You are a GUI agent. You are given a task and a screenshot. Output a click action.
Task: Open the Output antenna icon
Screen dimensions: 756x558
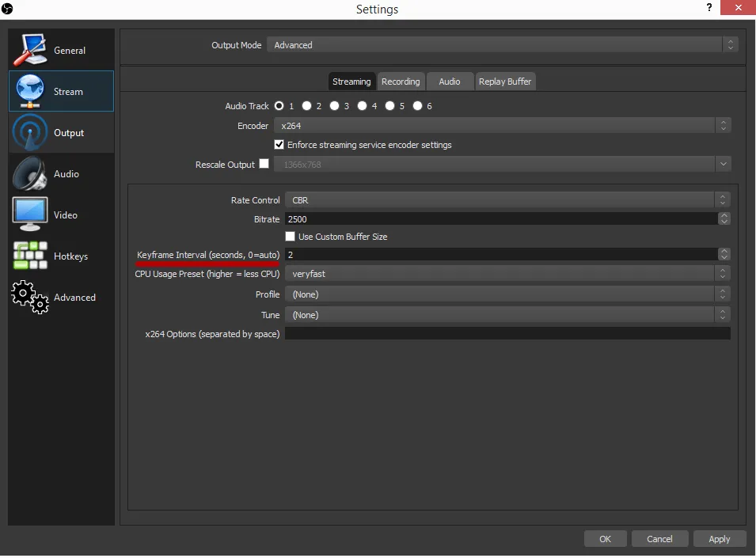pos(30,132)
